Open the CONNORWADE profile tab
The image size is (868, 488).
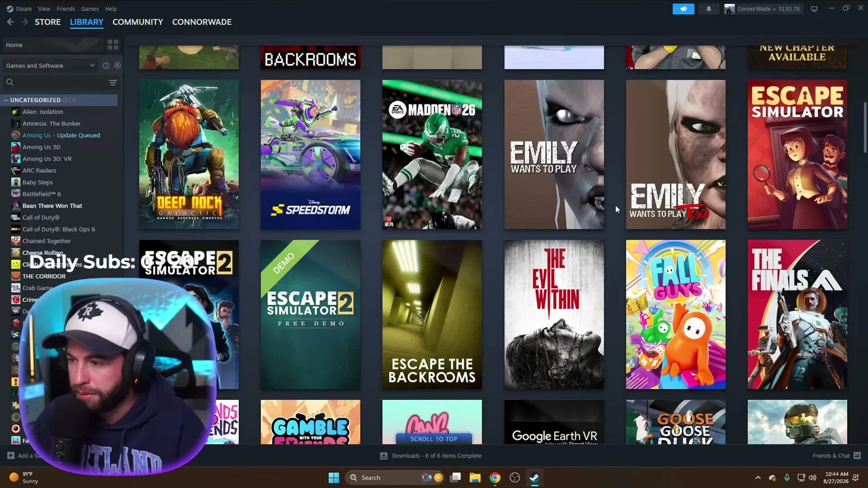(x=202, y=22)
